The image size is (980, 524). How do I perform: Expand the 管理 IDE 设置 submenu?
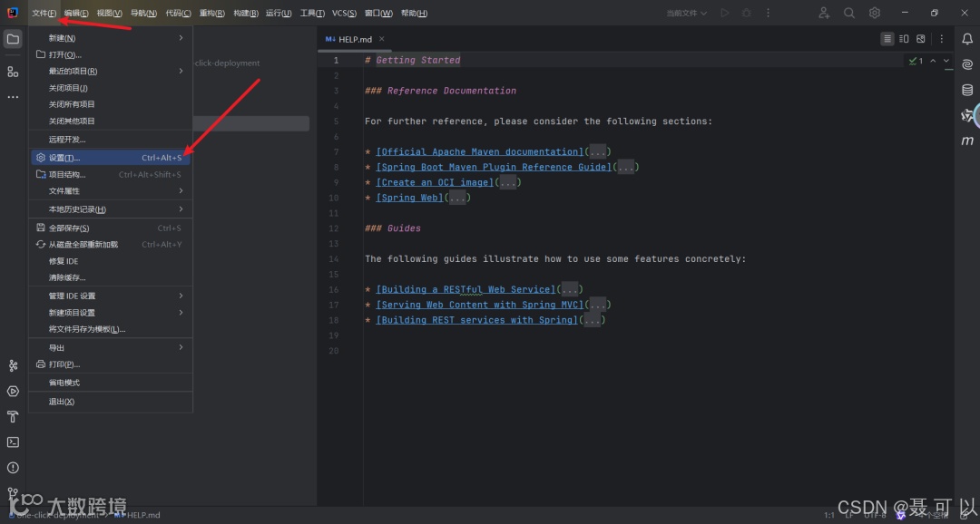click(111, 296)
